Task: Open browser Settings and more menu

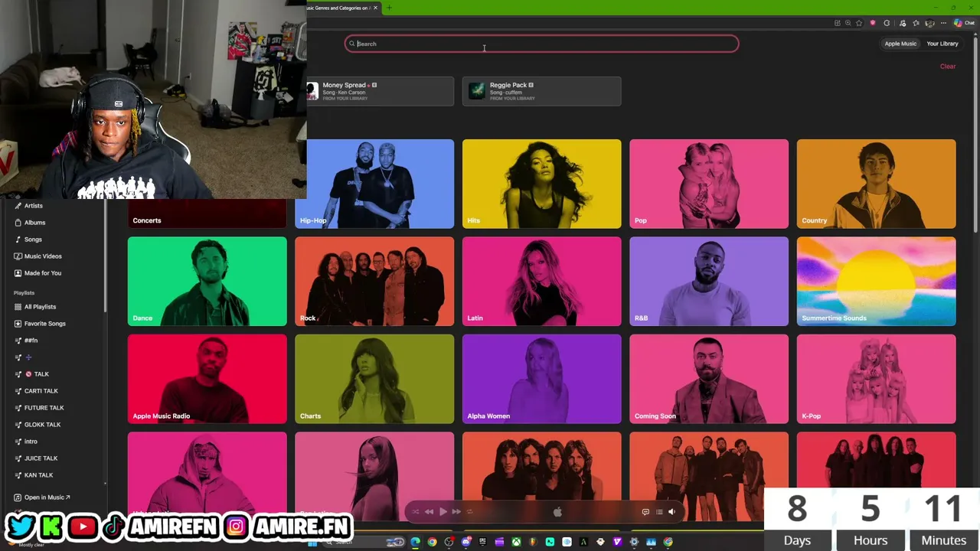Action: point(942,23)
